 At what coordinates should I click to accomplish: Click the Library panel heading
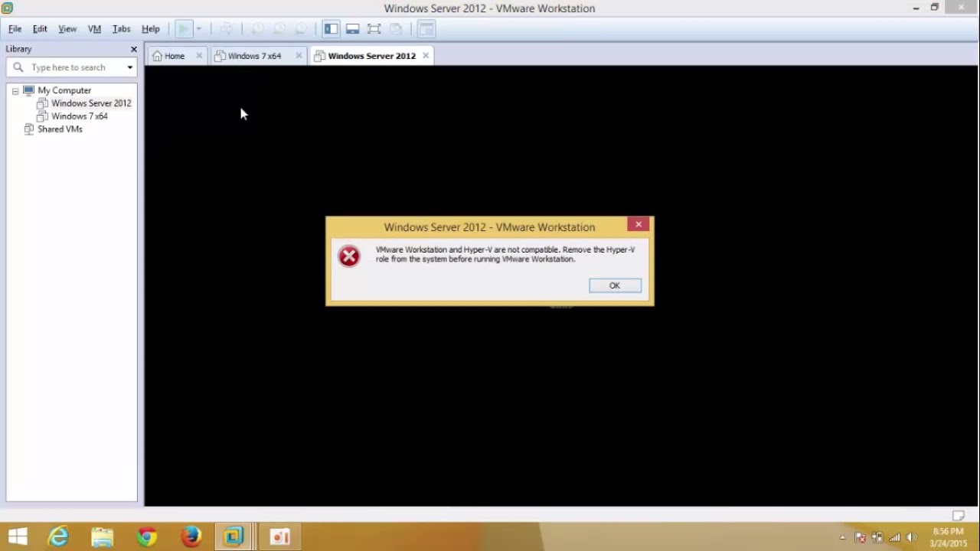tap(18, 49)
